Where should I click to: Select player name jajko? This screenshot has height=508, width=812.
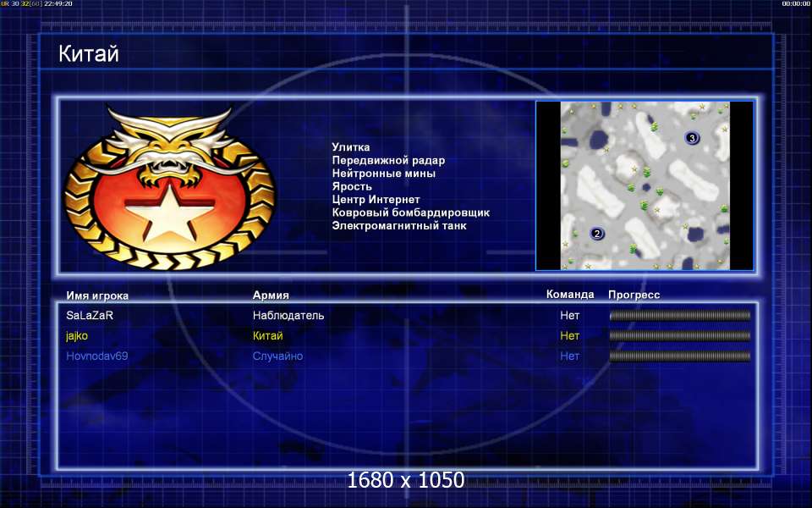click(77, 336)
